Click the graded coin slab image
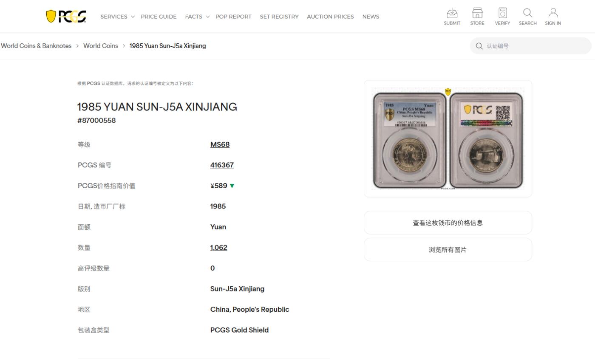The width and height of the screenshot is (595, 364). (x=448, y=139)
